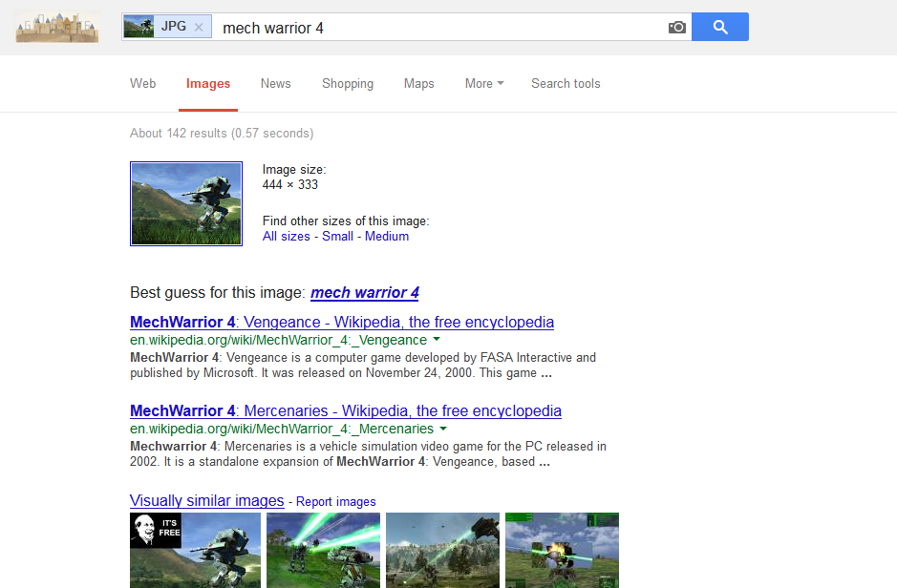Click inside the search query field
The width and height of the screenshot is (897, 588).
pos(439,28)
